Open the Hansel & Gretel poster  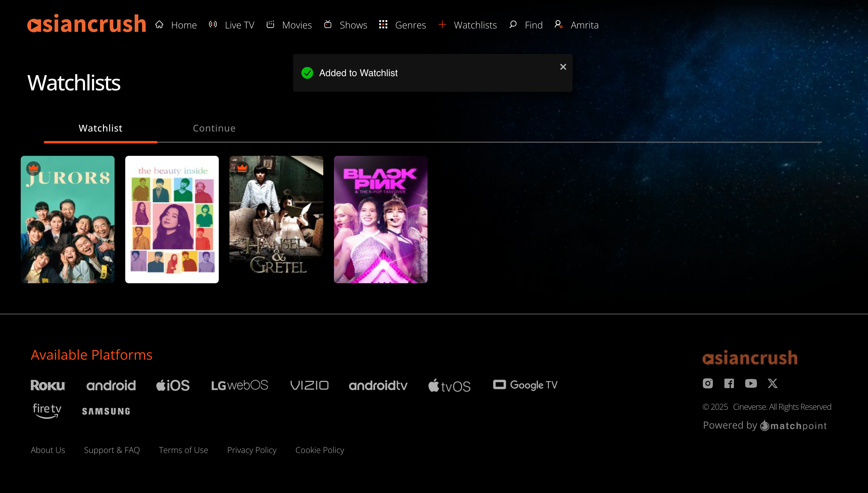[277, 220]
